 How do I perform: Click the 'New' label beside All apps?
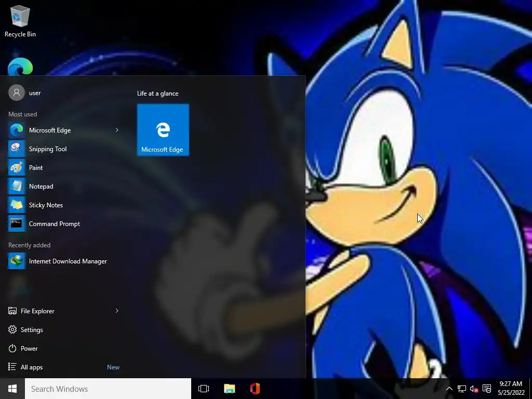click(x=113, y=367)
